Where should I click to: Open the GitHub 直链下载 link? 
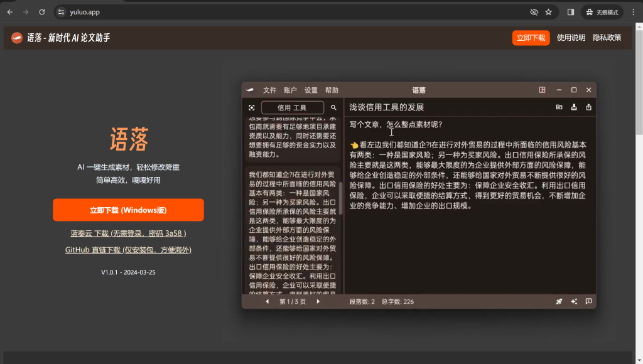pyautogui.click(x=128, y=250)
